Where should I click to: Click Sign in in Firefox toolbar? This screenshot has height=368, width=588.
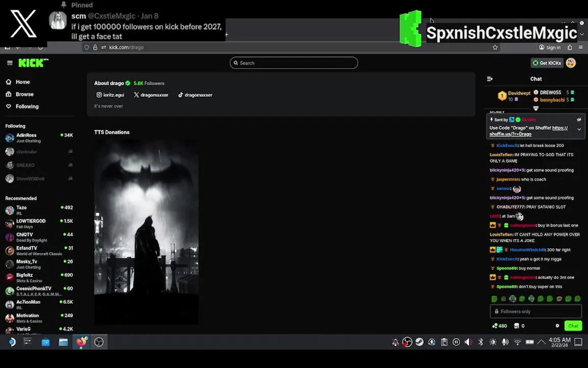coord(550,48)
